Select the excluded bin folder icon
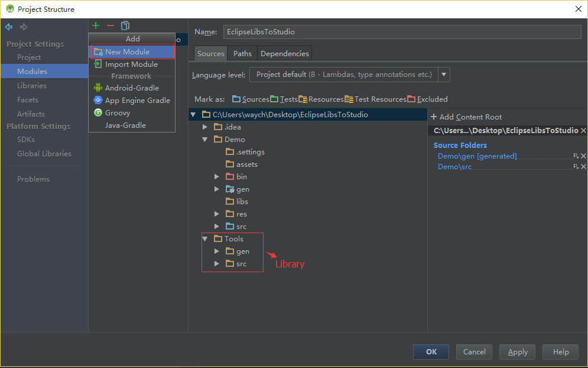The height and width of the screenshot is (368, 588). tap(230, 176)
